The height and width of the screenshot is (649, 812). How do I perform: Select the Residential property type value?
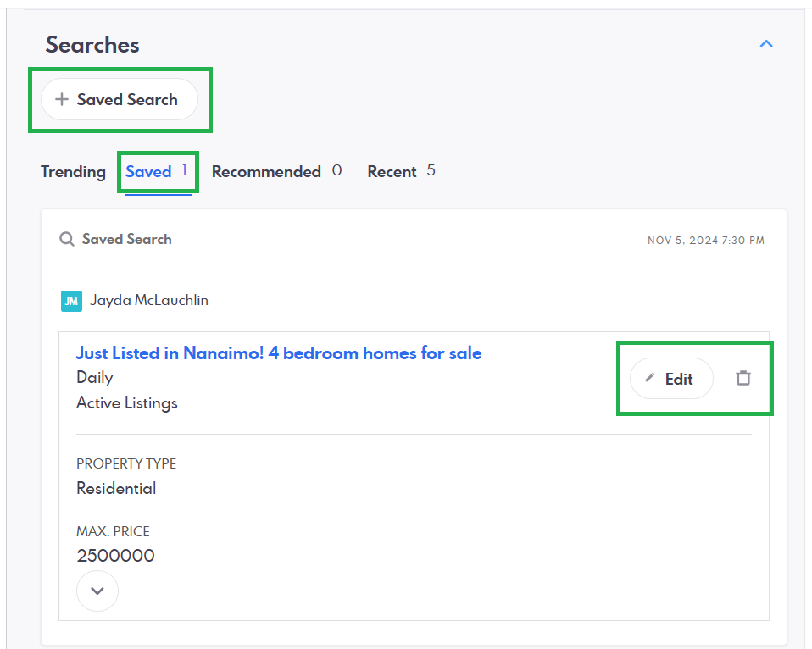[116, 489]
